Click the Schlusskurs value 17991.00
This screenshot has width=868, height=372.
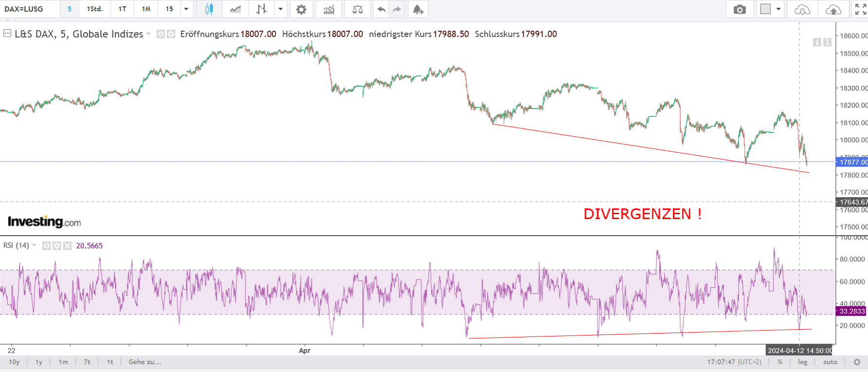point(539,34)
